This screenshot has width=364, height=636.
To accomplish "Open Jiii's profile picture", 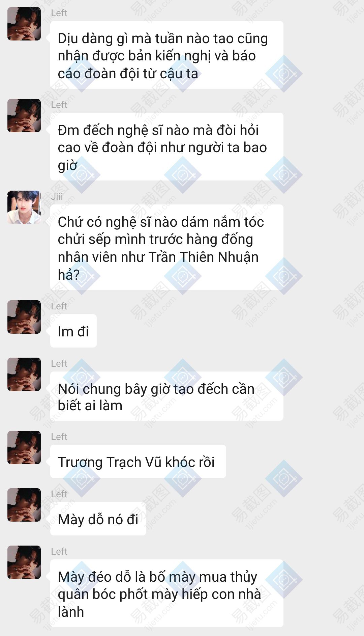I will tap(24, 207).
